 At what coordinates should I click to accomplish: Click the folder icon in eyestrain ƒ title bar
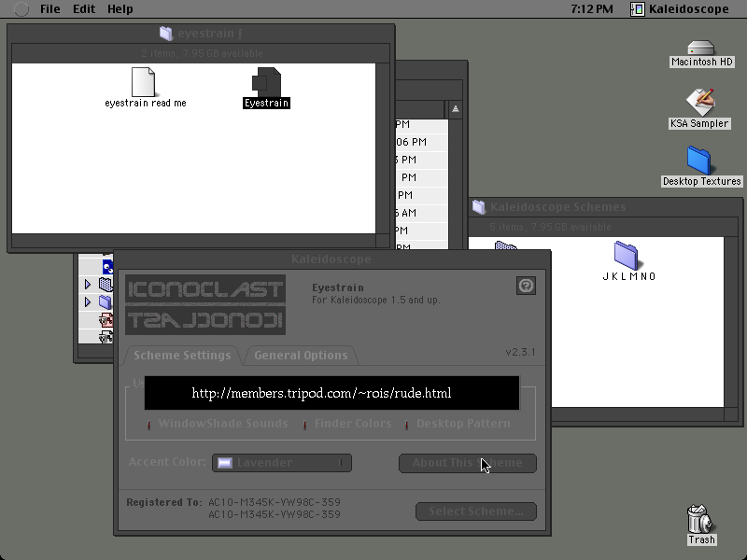(x=166, y=34)
